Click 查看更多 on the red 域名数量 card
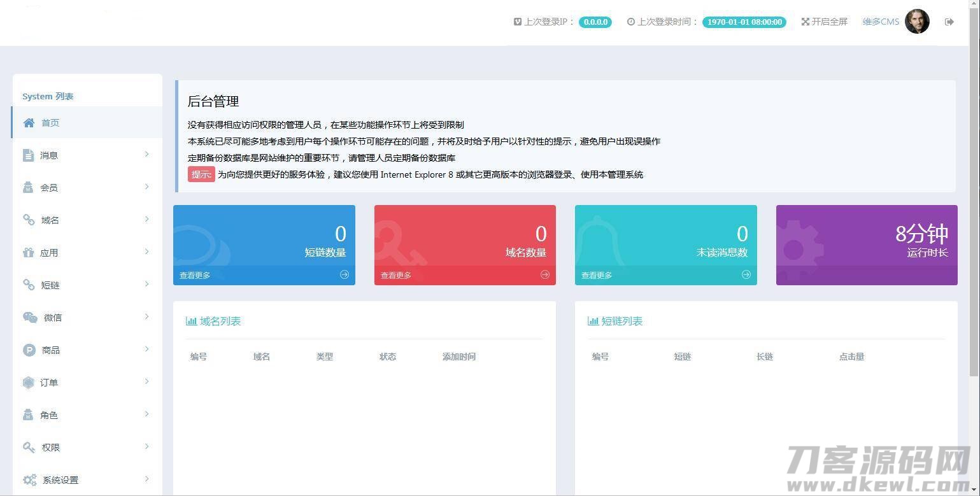Image resolution: width=980 pixels, height=496 pixels. pos(395,275)
